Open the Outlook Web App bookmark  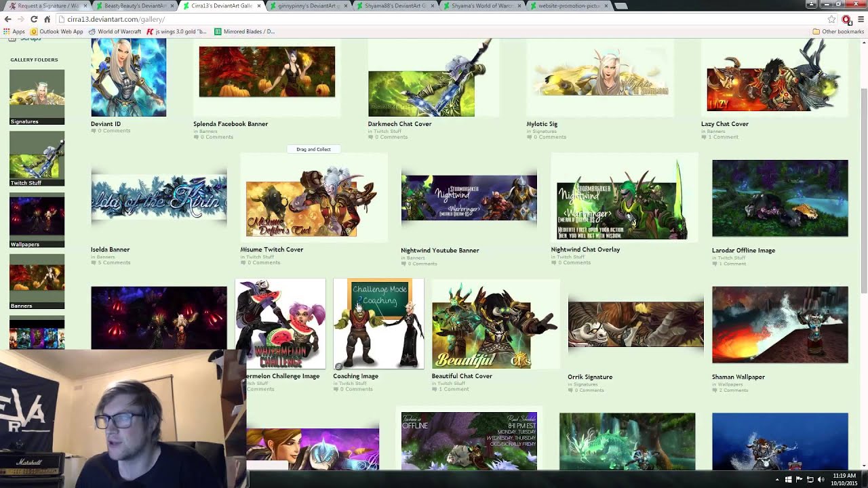(57, 31)
